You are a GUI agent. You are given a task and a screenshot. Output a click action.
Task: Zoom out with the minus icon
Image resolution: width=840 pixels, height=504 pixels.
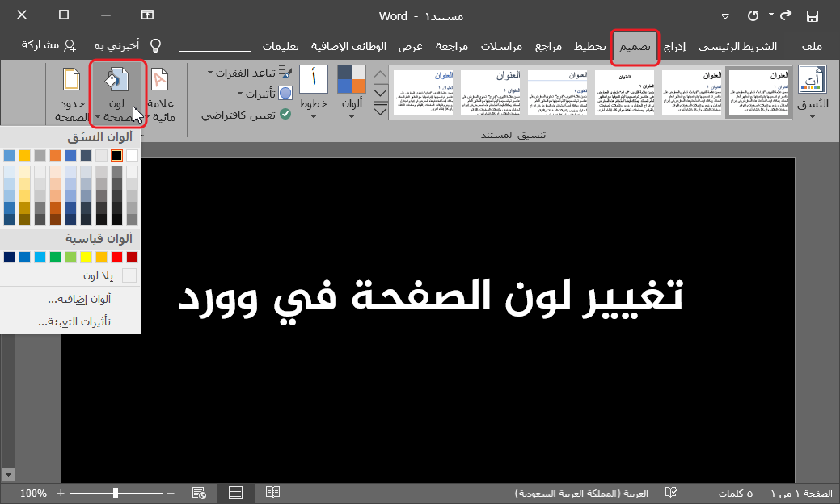click(171, 493)
